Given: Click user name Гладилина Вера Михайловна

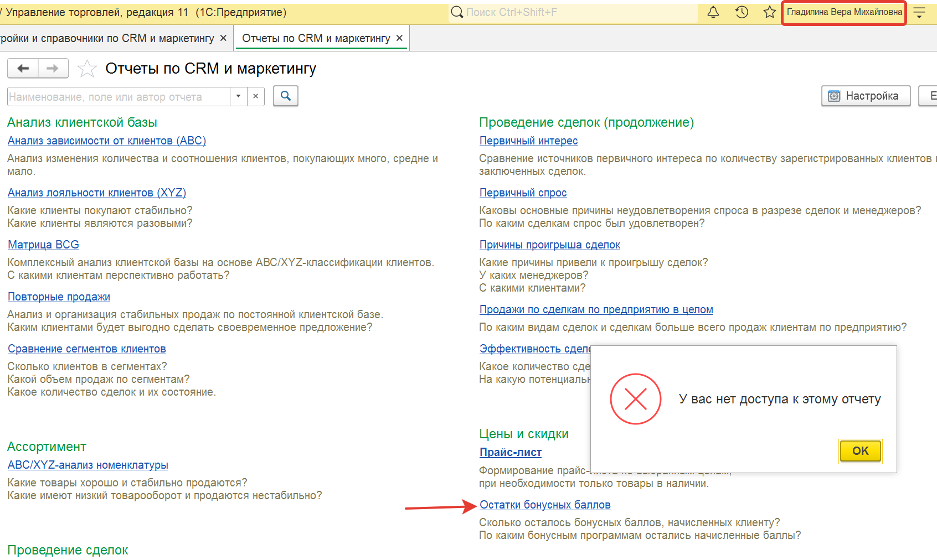Looking at the screenshot, I should pos(845,12).
